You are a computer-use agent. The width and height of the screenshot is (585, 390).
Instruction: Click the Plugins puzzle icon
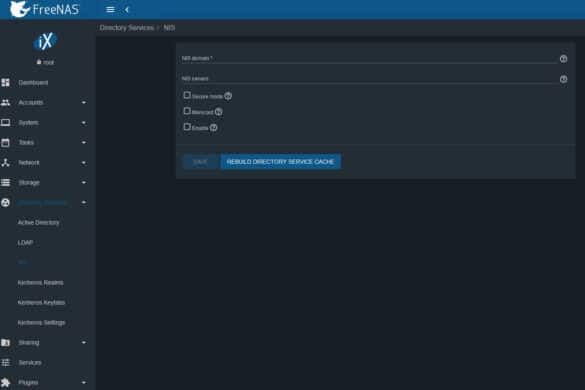coord(6,382)
